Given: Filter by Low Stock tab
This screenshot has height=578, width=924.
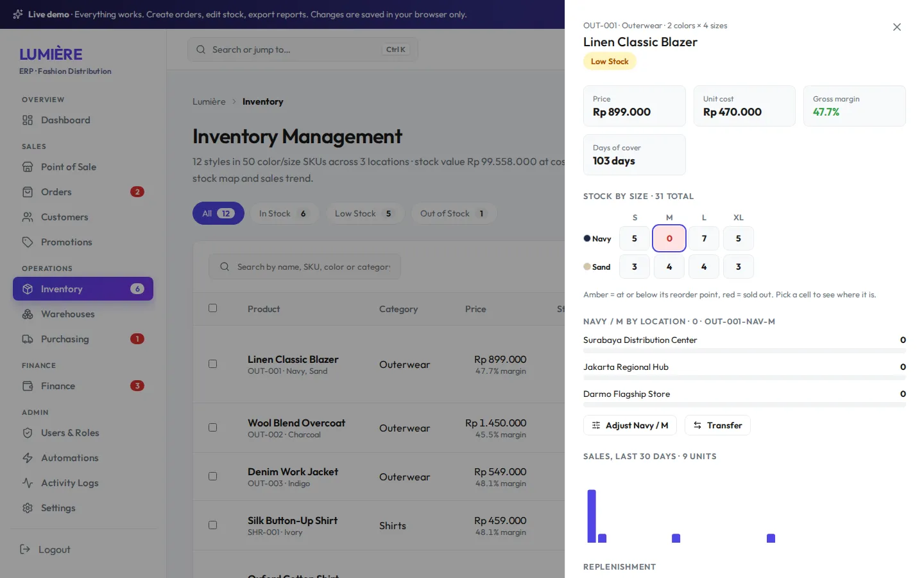Looking at the screenshot, I should click(x=364, y=214).
